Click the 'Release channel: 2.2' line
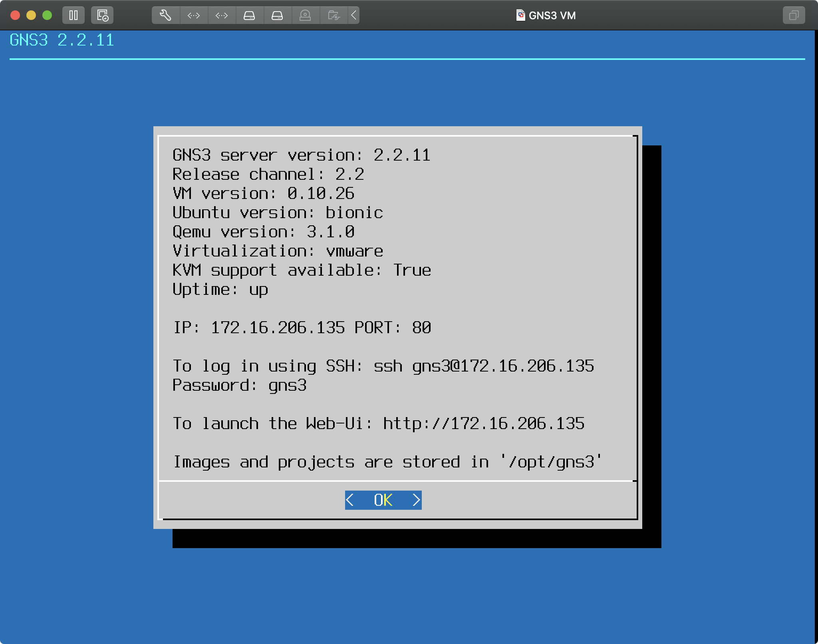The height and width of the screenshot is (644, 818). [268, 174]
